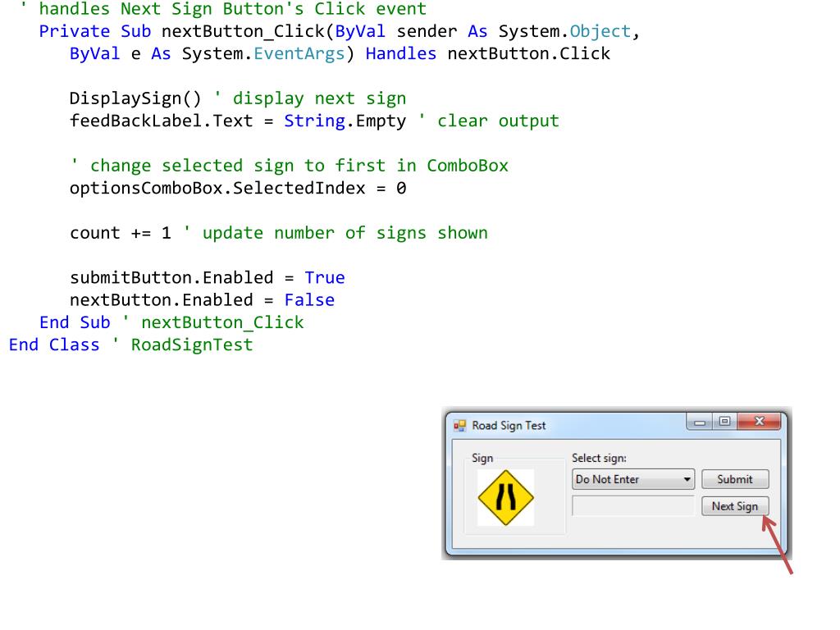Click the optionsComboBox.SelectedIndex = 0 line

pos(238,188)
